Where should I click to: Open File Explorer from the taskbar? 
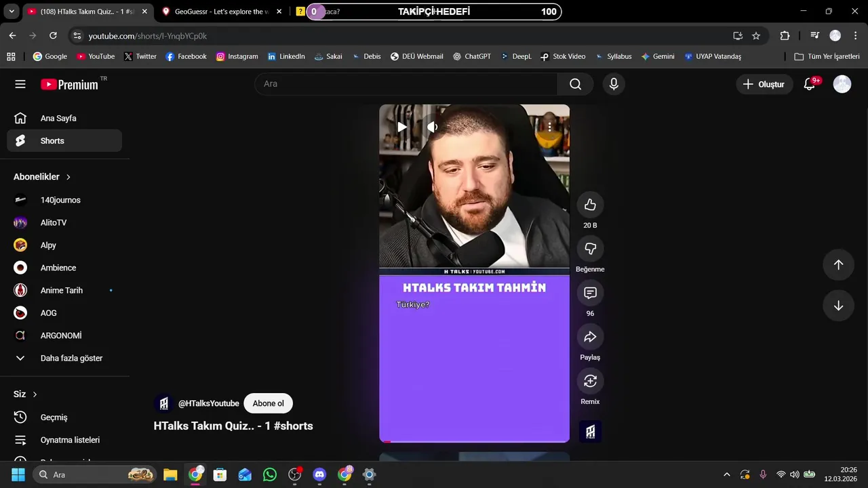[170, 474]
